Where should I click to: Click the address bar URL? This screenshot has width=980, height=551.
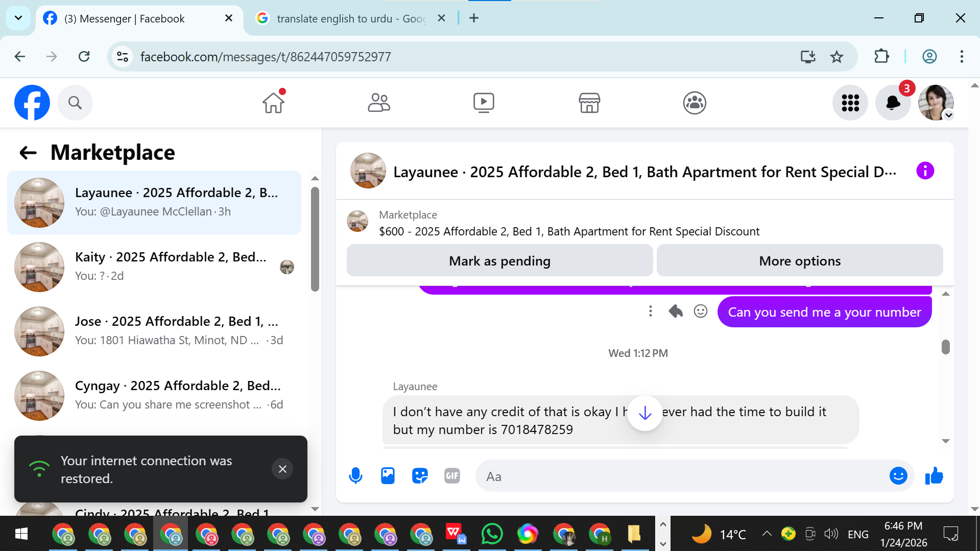click(x=266, y=57)
